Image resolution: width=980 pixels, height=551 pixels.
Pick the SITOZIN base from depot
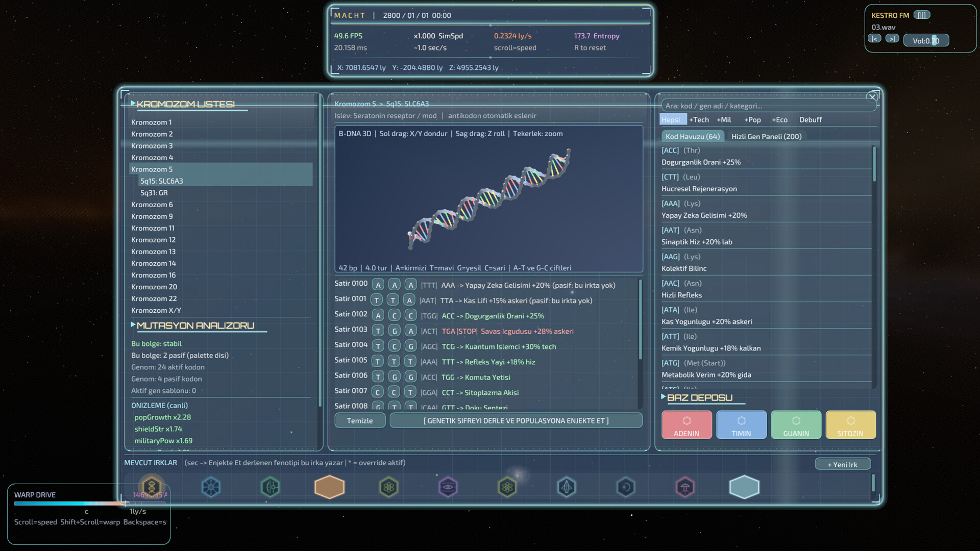(850, 425)
